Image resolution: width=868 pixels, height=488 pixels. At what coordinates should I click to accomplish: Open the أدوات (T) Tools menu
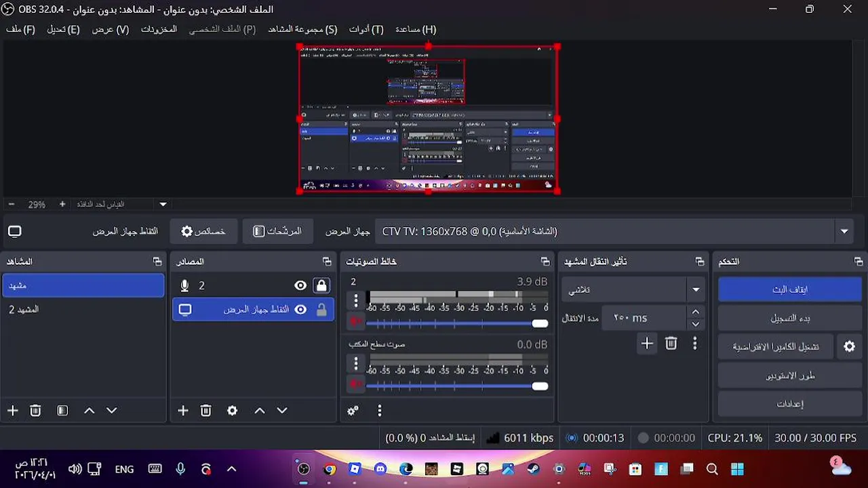click(x=366, y=30)
